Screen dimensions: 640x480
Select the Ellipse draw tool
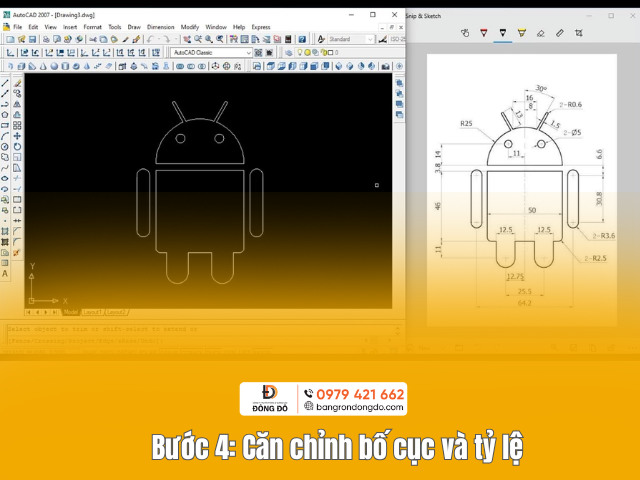pyautogui.click(x=5, y=178)
